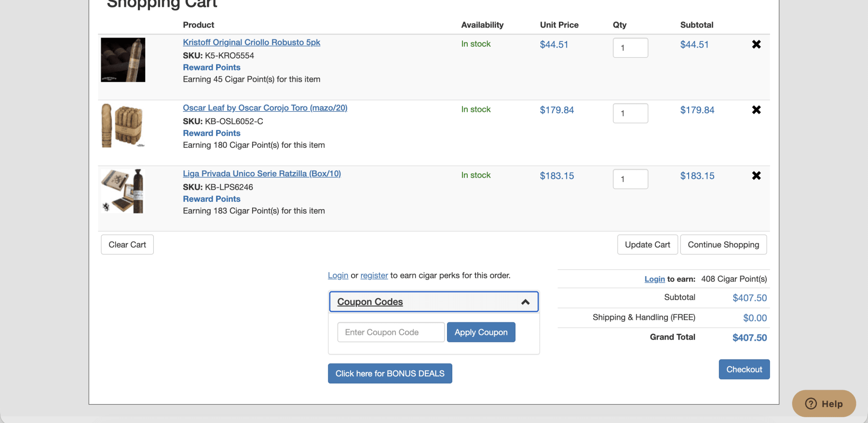View Liga Privada Ratzilla box thumbnail
The image size is (868, 423).
[123, 191]
